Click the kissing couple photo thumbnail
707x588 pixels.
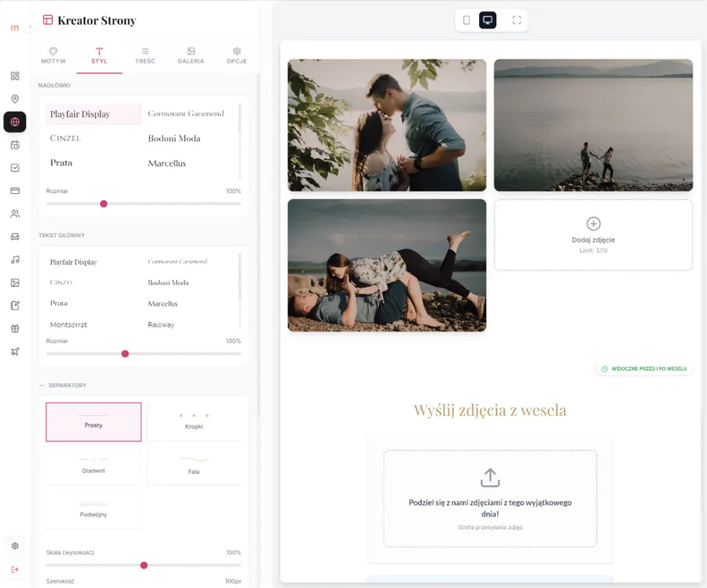tap(386, 125)
